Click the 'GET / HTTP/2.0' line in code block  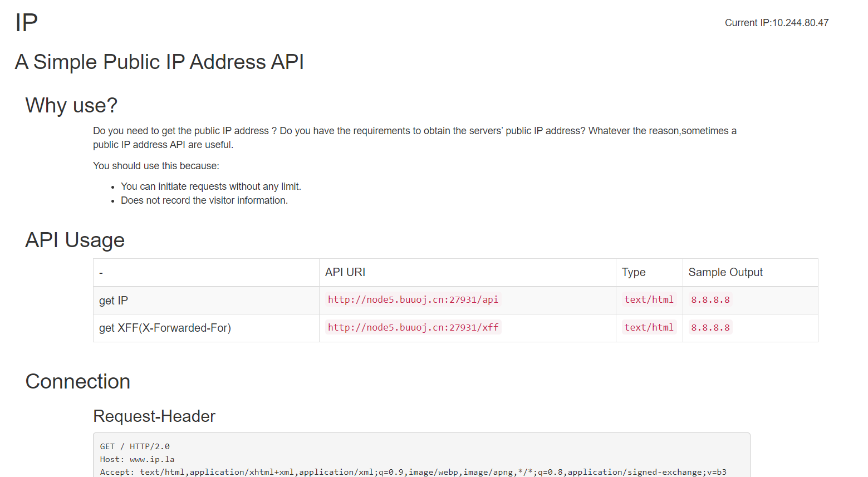135,446
